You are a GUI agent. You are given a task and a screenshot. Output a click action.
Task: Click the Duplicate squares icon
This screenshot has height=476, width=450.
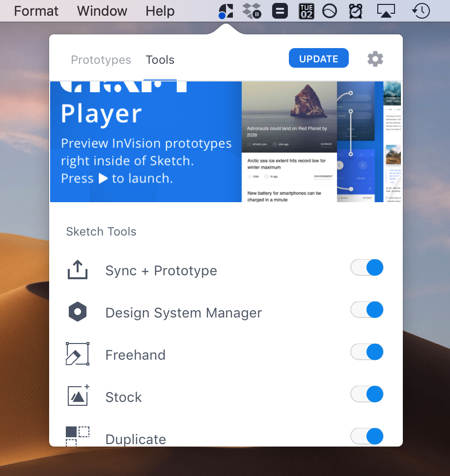coord(78,436)
